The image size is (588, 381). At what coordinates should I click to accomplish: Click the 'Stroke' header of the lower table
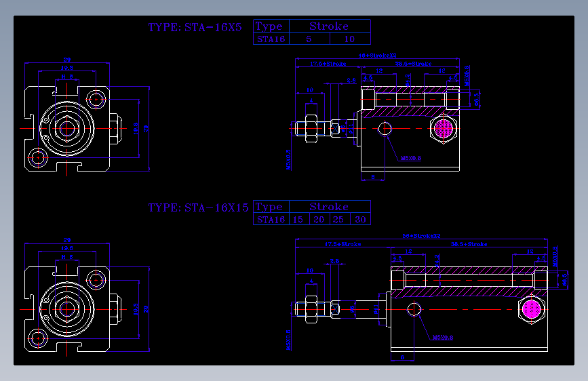point(329,207)
